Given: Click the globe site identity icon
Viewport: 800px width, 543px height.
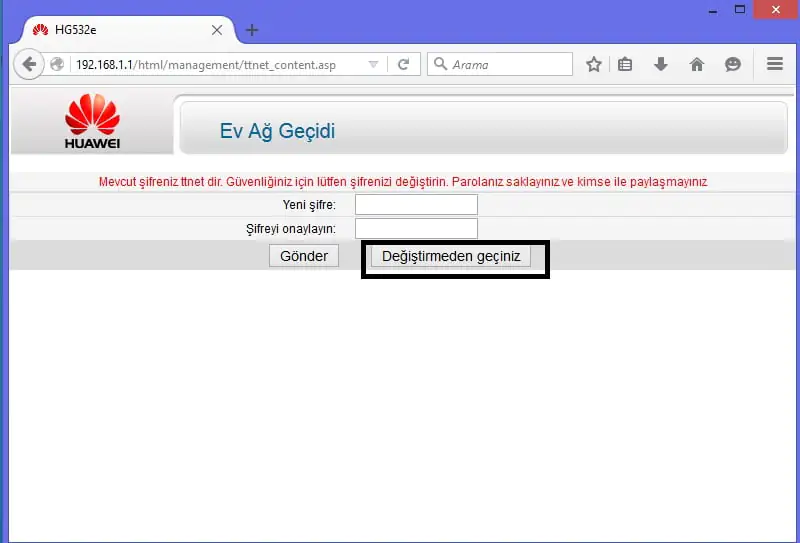Looking at the screenshot, I should (x=57, y=64).
